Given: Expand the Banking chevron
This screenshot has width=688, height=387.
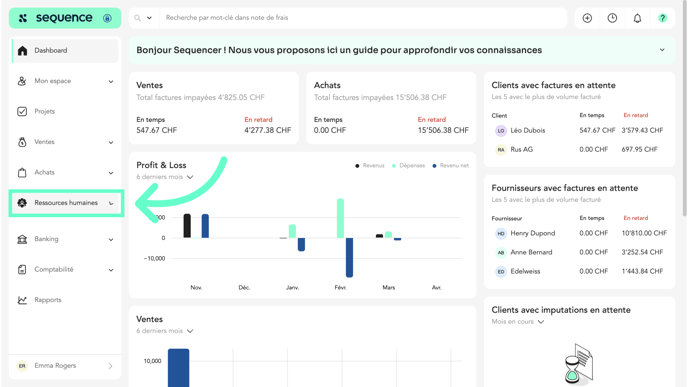Looking at the screenshot, I should click(111, 240).
